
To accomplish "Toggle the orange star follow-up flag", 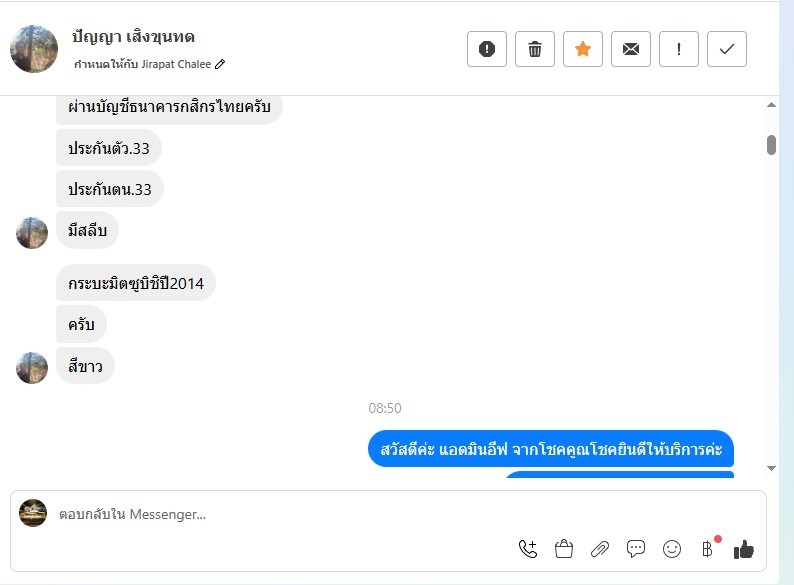I will tap(583, 49).
